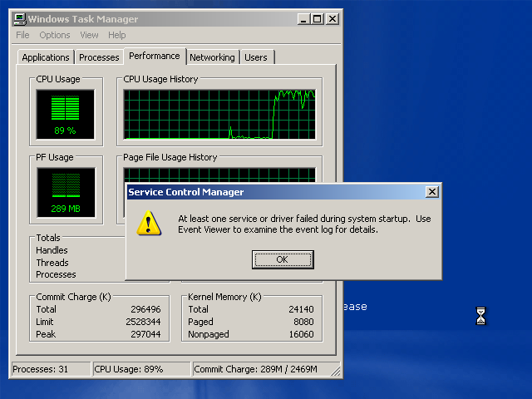Click Commit Charge Limit value 2528344
The width and height of the screenshot is (532, 399).
click(143, 322)
